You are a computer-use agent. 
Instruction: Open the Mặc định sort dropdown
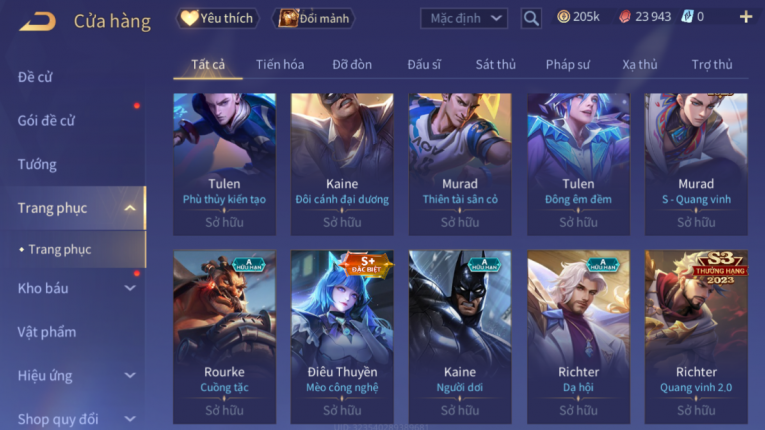tap(463, 19)
